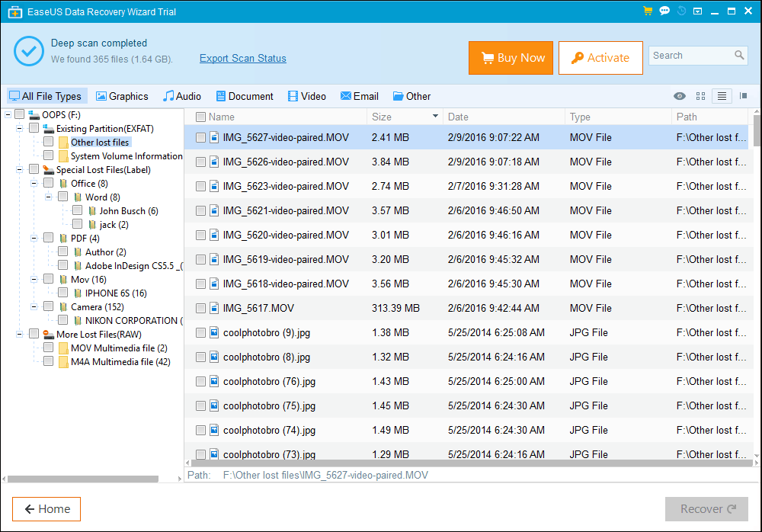The width and height of the screenshot is (762, 532).
Task: Tick the checkbox for coolphotobro (8).jpg
Action: 200,357
